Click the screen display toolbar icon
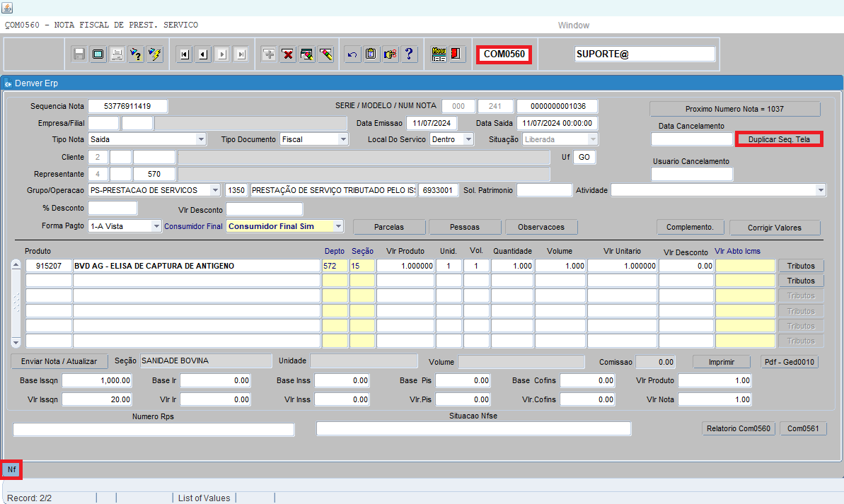Image resolution: width=844 pixels, height=504 pixels. (98, 54)
